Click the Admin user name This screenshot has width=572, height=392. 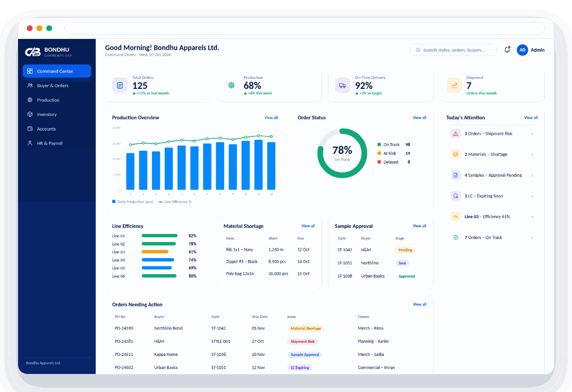[537, 50]
